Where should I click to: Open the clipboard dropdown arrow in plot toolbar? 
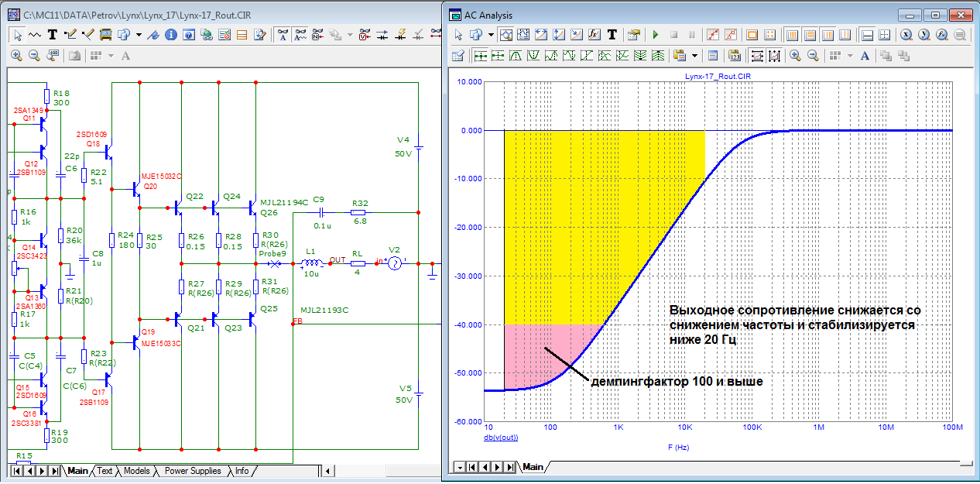pyautogui.click(x=694, y=56)
